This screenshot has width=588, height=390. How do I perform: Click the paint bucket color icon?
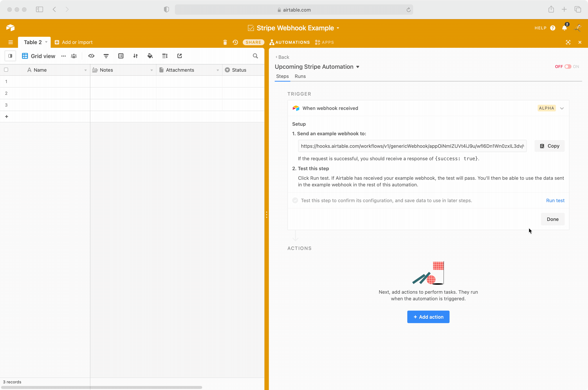pyautogui.click(x=150, y=56)
